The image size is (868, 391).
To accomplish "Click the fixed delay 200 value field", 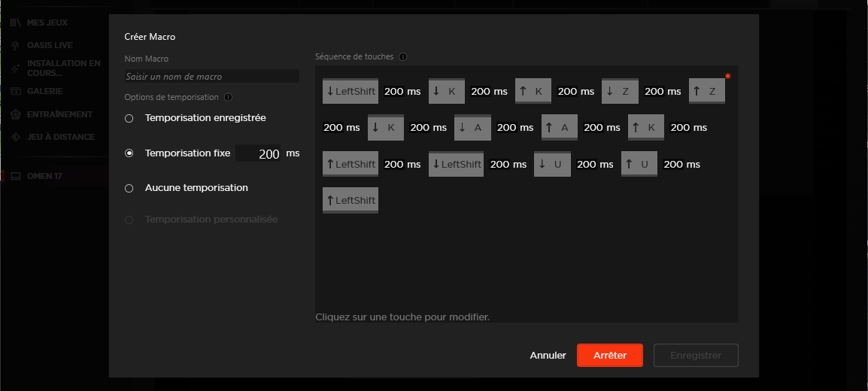I will coord(258,153).
